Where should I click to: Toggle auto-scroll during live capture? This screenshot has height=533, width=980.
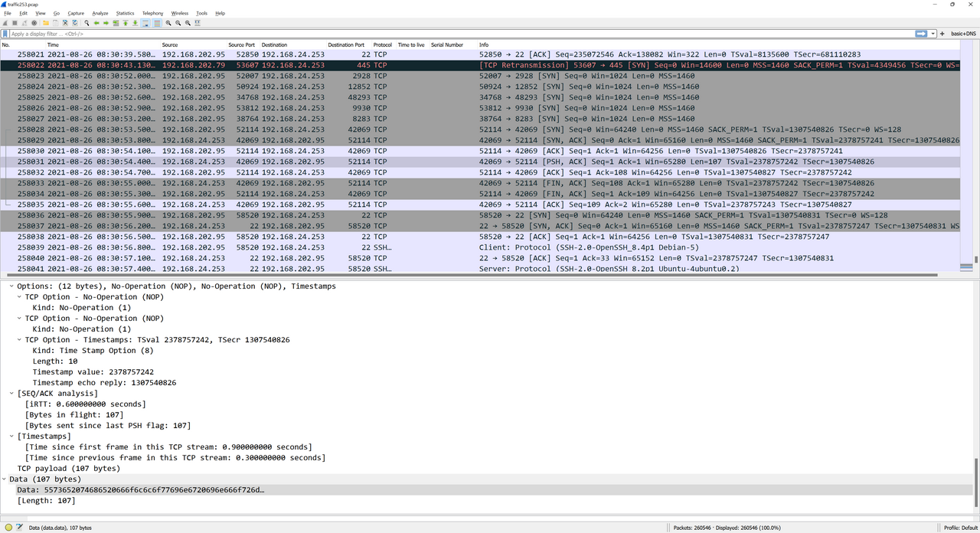point(145,22)
